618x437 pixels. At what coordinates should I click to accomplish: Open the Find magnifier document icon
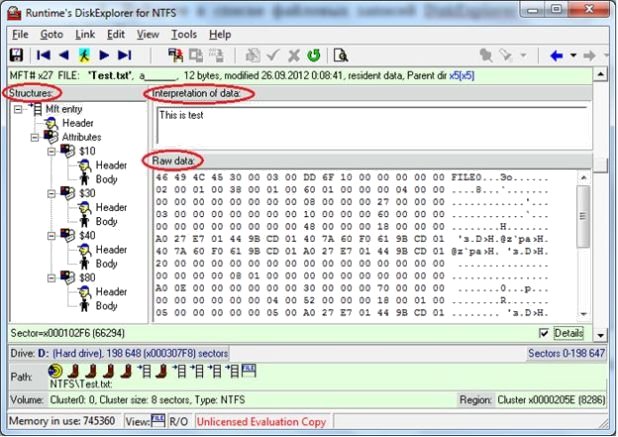click(x=341, y=56)
